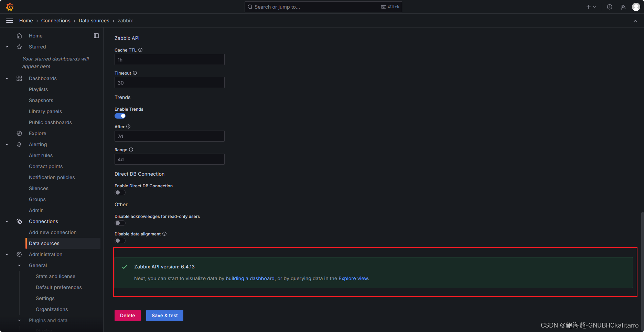644x332 pixels.
Task: Open Add new connection in sidebar
Action: pyautogui.click(x=53, y=232)
